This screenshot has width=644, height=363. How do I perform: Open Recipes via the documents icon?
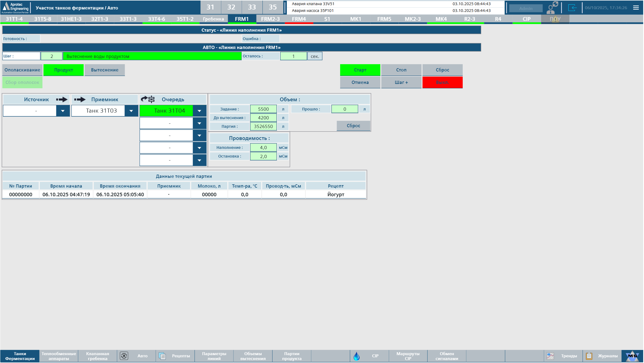[162, 356]
